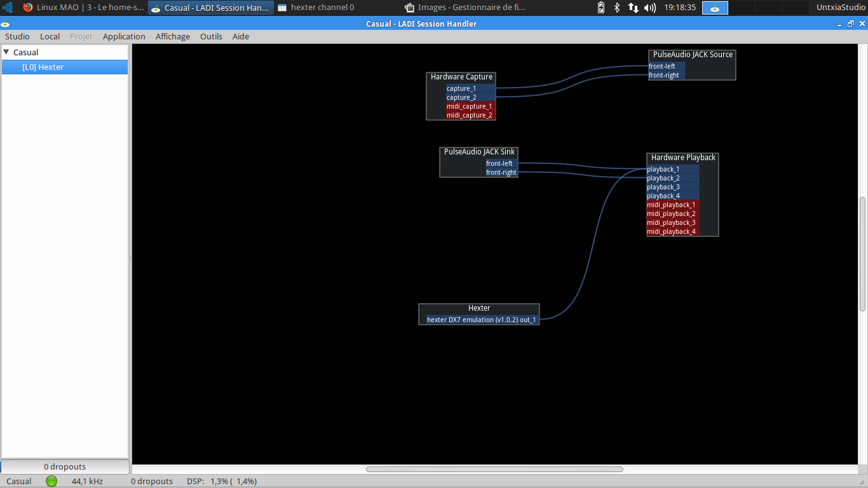Viewport: 868px width, 488px height.
Task: Click the Firefox icon in the taskbar
Action: coord(28,8)
